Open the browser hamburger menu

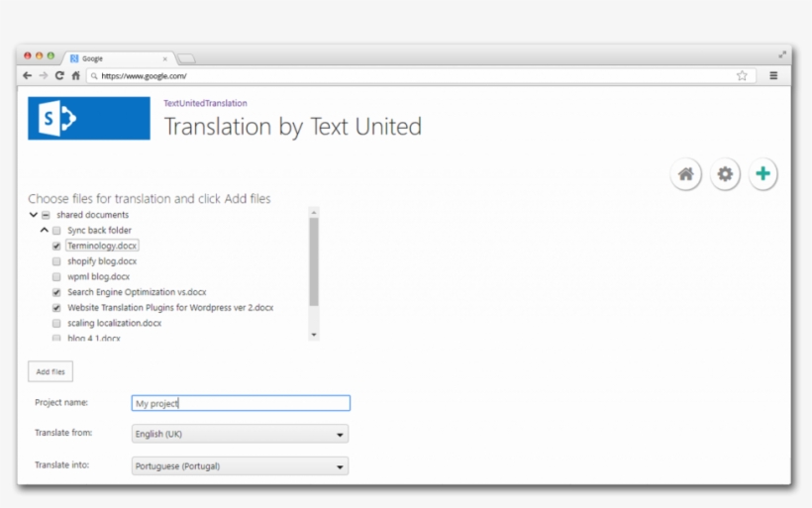point(773,75)
